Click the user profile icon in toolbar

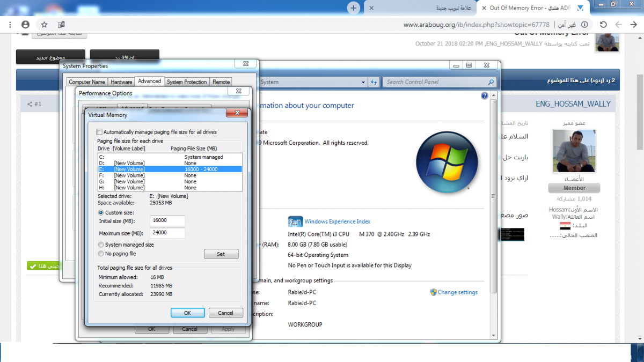(x=25, y=25)
